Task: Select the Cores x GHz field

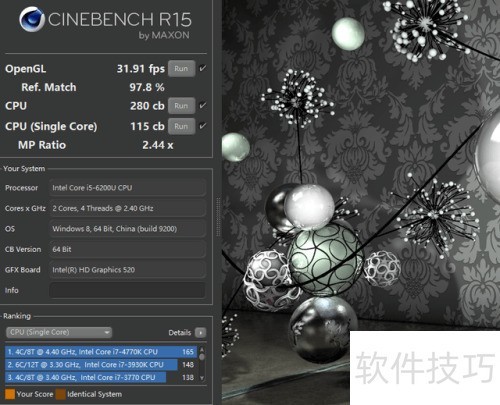Action: [127, 208]
